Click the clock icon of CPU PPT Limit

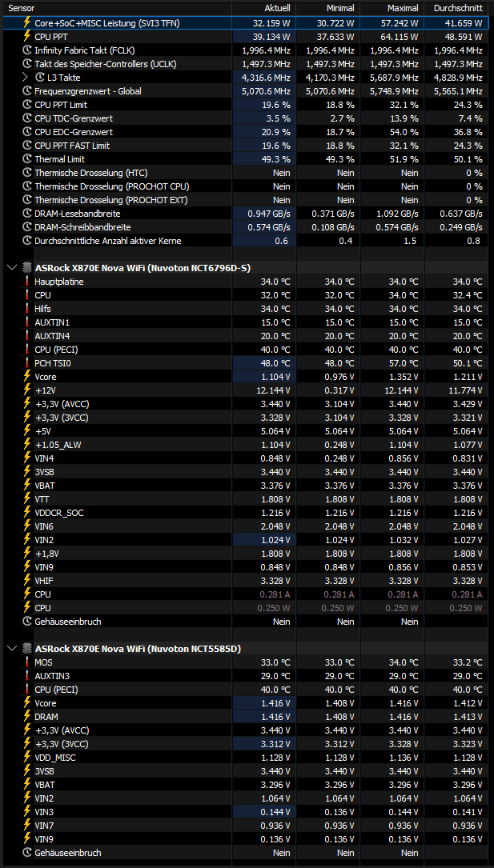coord(26,105)
